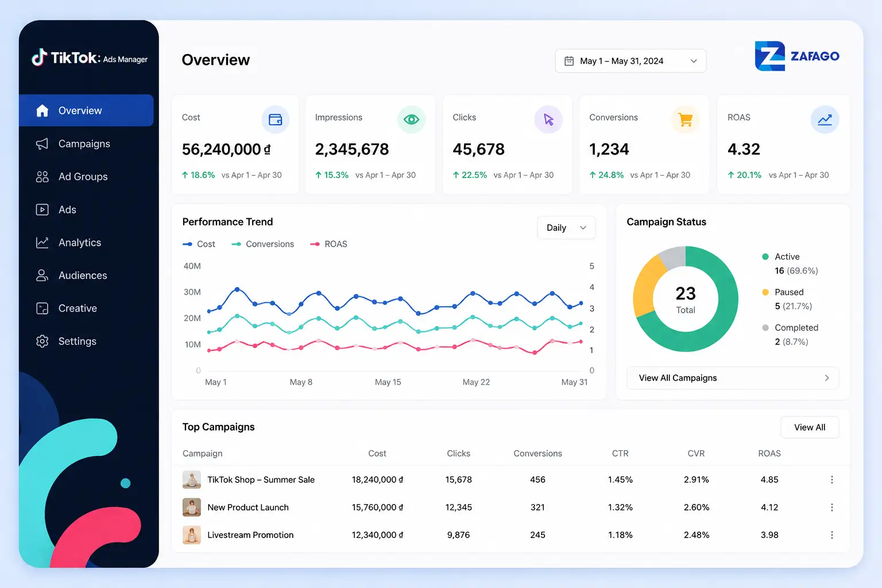Click the Clicks value 45,678
Screen dimensions: 882x588
478,149
